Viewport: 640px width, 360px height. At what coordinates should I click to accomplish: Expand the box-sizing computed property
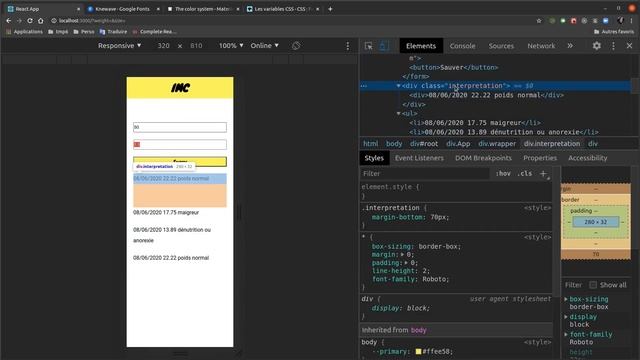(x=566, y=299)
